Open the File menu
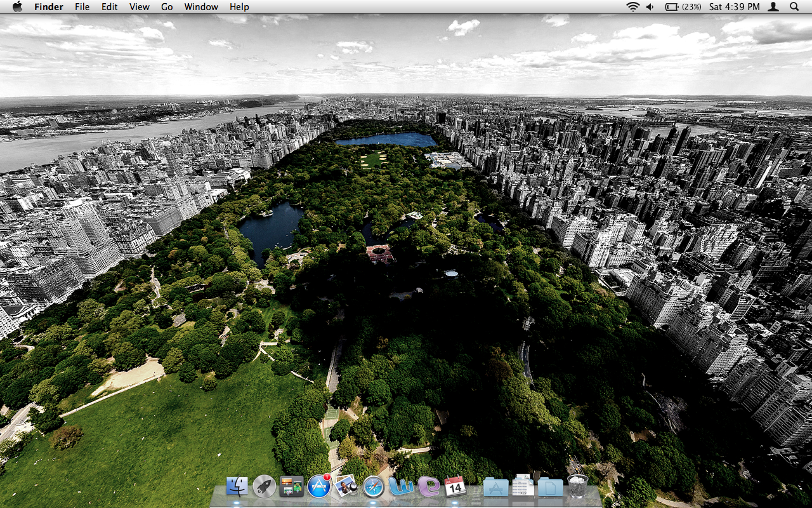 (x=82, y=6)
